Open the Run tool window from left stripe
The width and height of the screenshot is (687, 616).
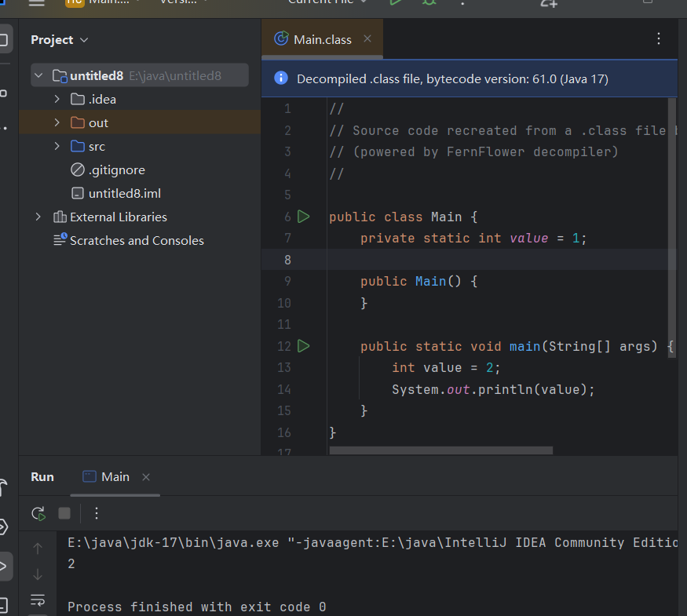tap(3, 566)
